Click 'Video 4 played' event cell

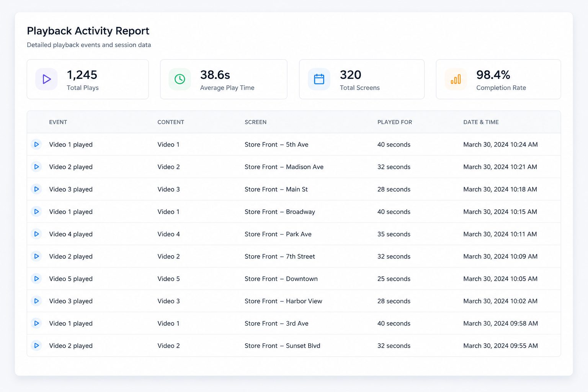point(71,234)
